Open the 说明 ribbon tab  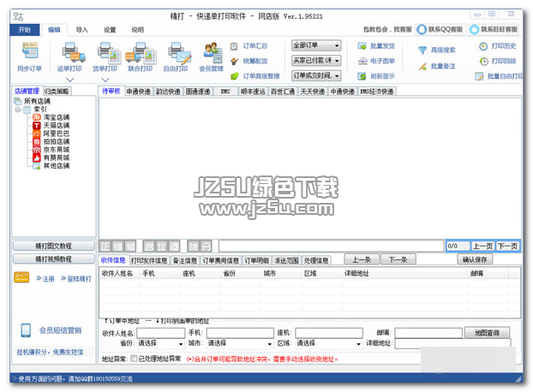coord(138,29)
